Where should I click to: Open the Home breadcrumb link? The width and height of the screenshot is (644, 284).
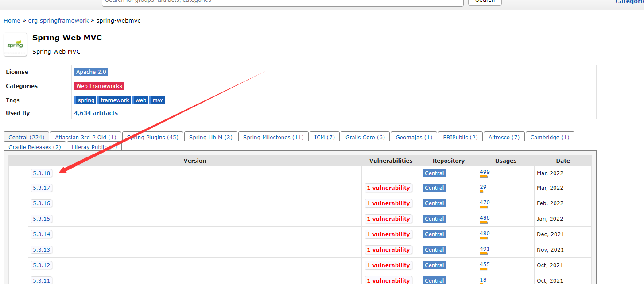pos(12,21)
